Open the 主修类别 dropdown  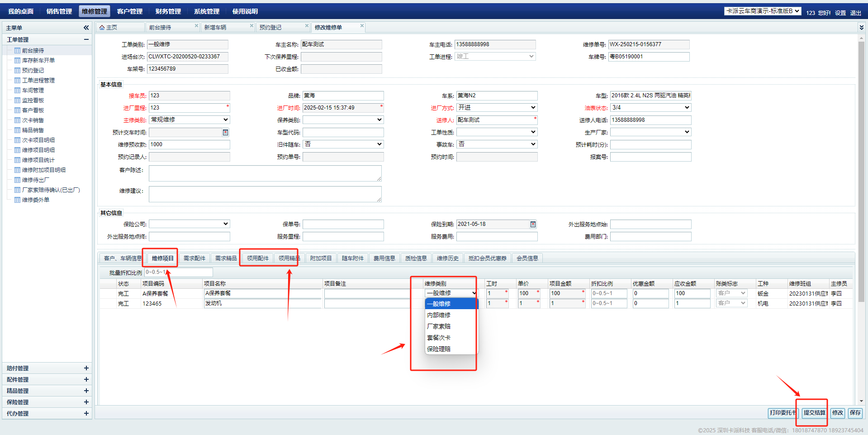pos(189,120)
